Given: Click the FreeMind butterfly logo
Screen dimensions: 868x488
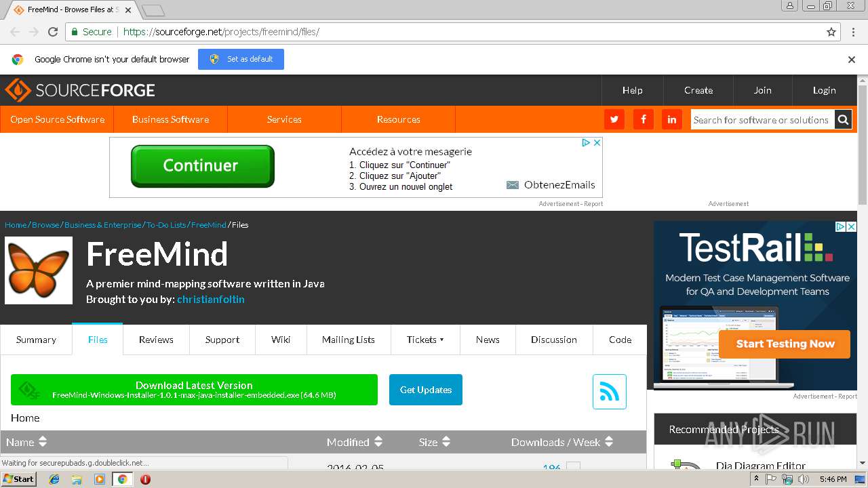Looking at the screenshot, I should pos(39,270).
